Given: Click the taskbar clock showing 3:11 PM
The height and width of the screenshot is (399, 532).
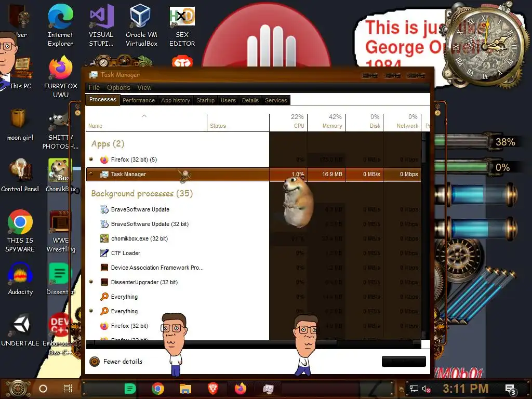Looking at the screenshot, I should tap(465, 389).
